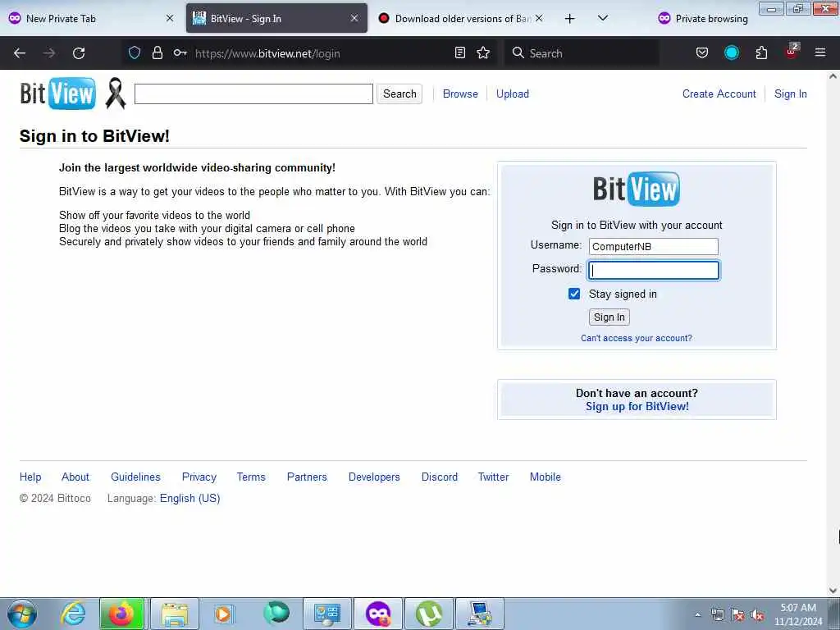Open the Developers footer link

point(374,477)
